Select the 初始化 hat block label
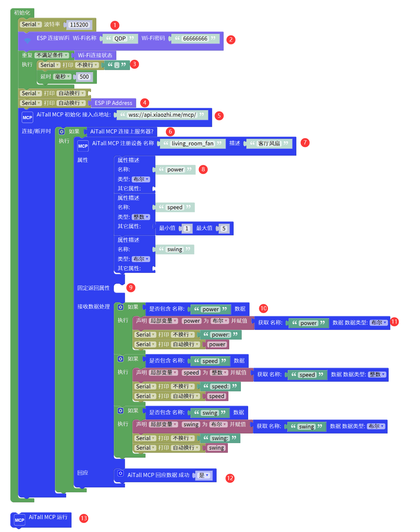This screenshot has width=420, height=532. coord(22,13)
